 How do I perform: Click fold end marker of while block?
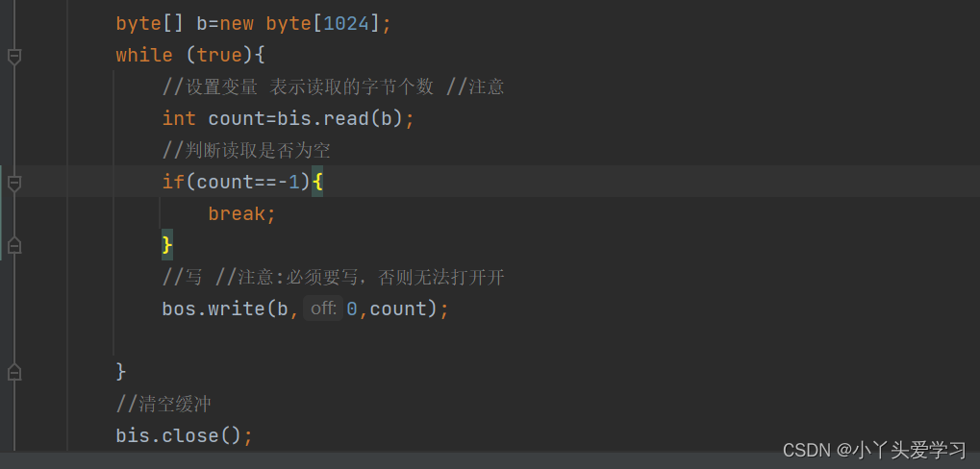pyautogui.click(x=14, y=372)
